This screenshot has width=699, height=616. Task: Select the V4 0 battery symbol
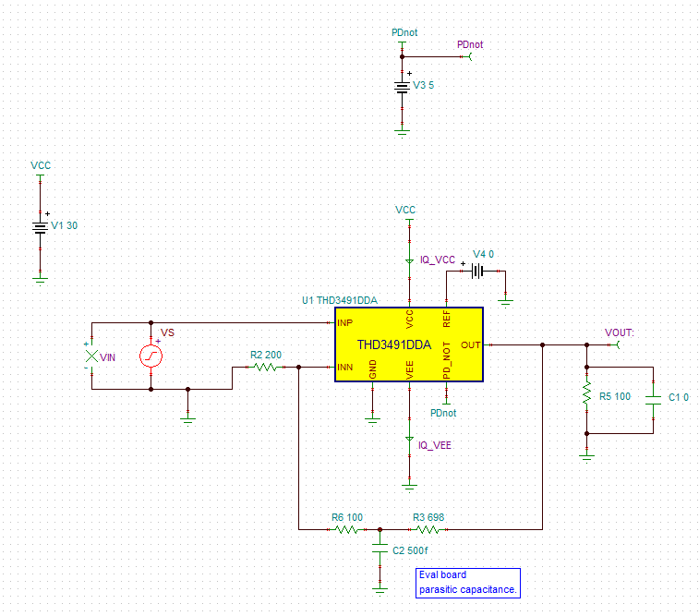coord(477,271)
